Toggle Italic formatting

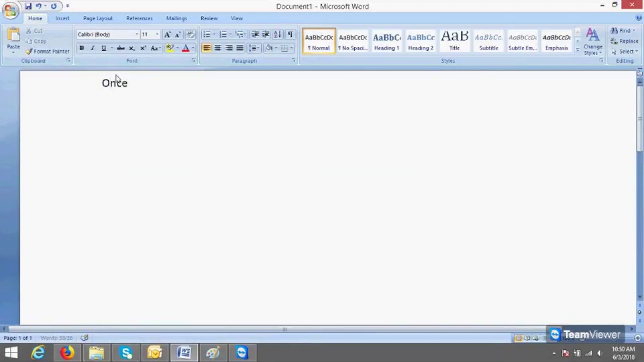(x=93, y=48)
